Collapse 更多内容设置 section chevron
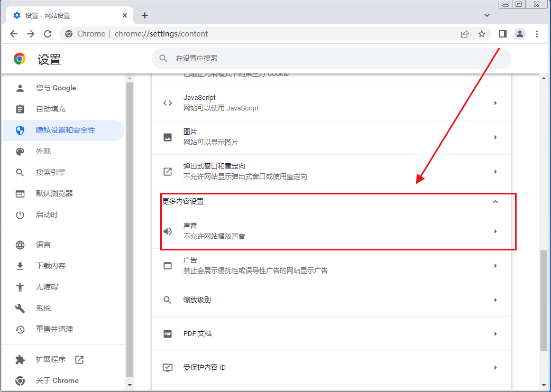Screen dimensions: 551x392 [495, 201]
